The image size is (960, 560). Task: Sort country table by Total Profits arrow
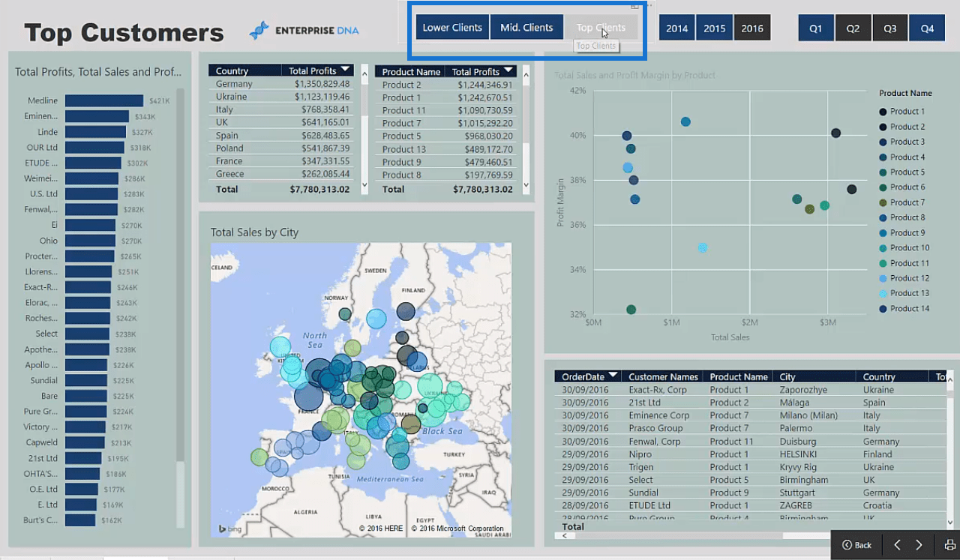[345, 70]
